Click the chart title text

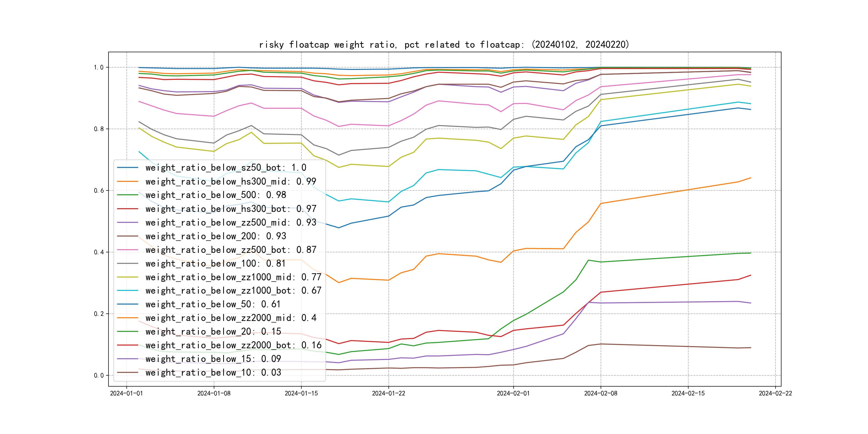pos(444,44)
